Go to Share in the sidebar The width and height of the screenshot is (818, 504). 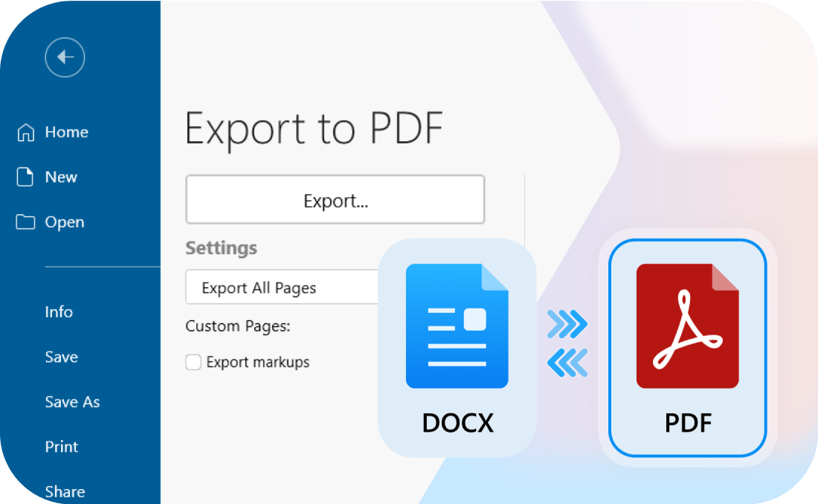65,491
